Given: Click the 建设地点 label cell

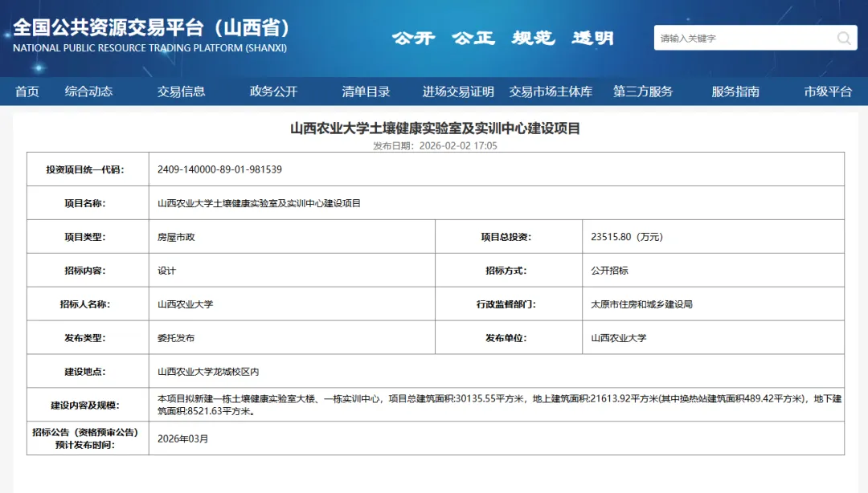Looking at the screenshot, I should coord(88,372).
